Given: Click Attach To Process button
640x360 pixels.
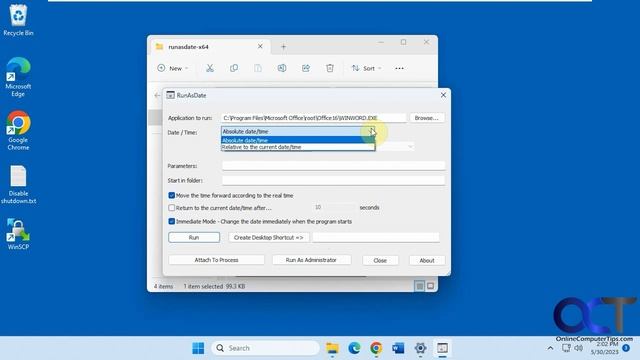Looking at the screenshot, I should click(x=216, y=260).
